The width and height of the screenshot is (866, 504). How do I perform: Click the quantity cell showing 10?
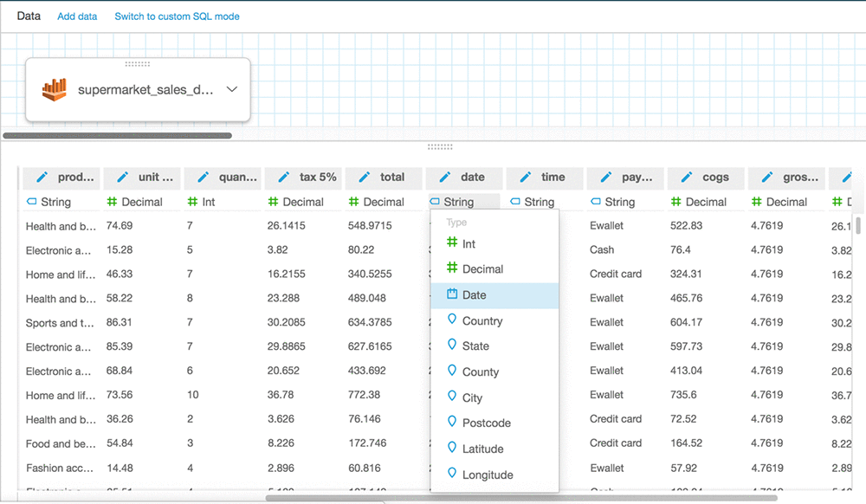pyautogui.click(x=193, y=395)
